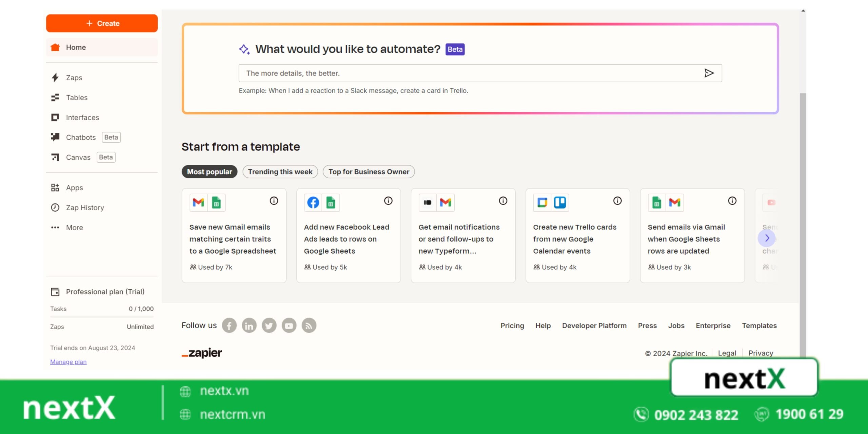
Task: Click the Pricing footer link
Action: [512, 325]
